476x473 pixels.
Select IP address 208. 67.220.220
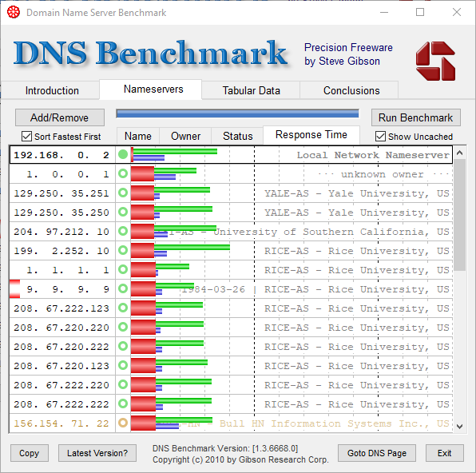click(x=61, y=328)
